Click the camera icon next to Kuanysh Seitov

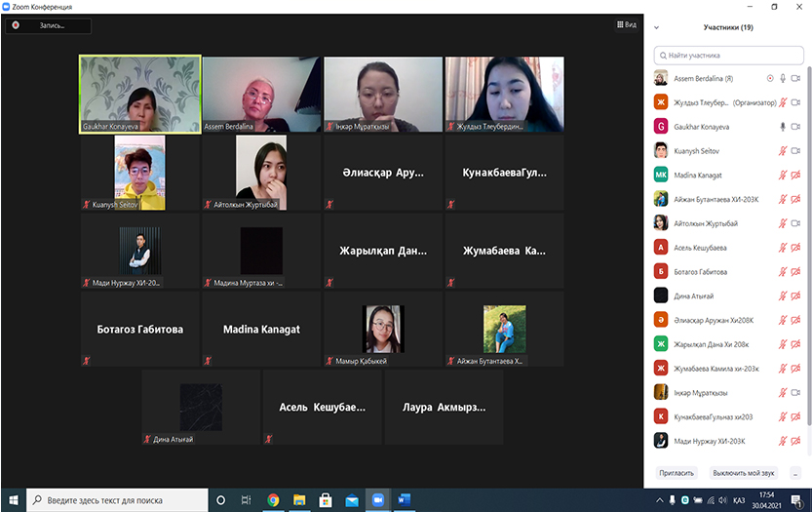coord(795,151)
